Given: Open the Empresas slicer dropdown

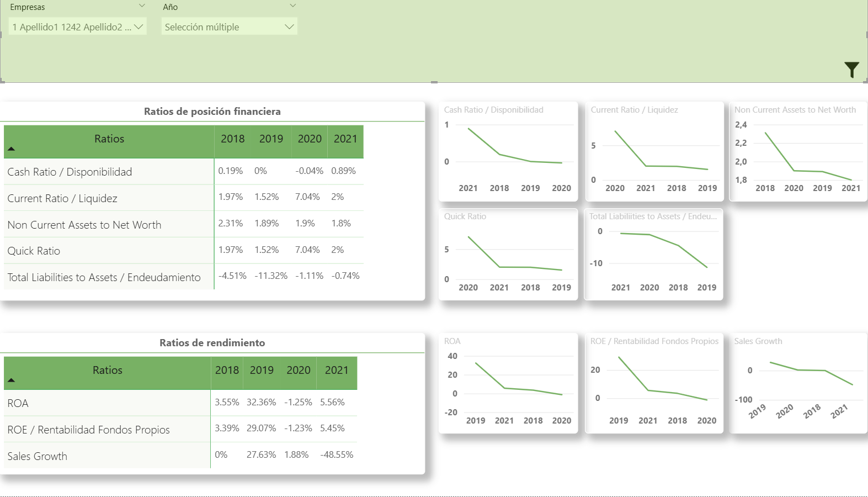Looking at the screenshot, I should (78, 27).
